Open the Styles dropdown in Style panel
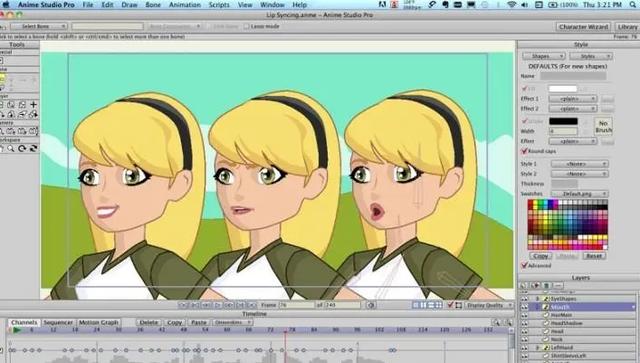640x363 pixels. [591, 56]
